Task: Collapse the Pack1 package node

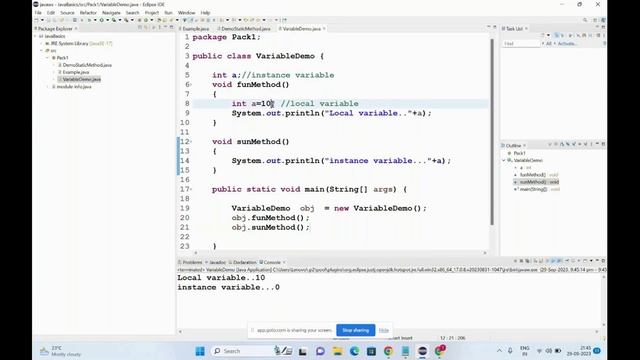Action: coord(47,58)
